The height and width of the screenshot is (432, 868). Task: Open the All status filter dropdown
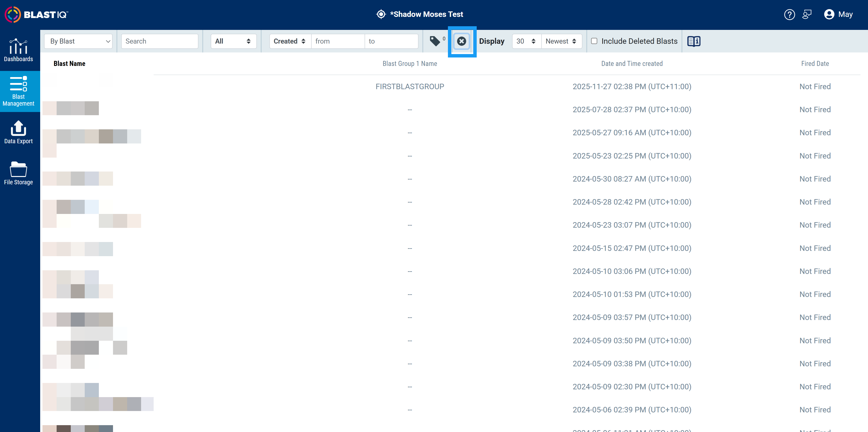pyautogui.click(x=234, y=41)
